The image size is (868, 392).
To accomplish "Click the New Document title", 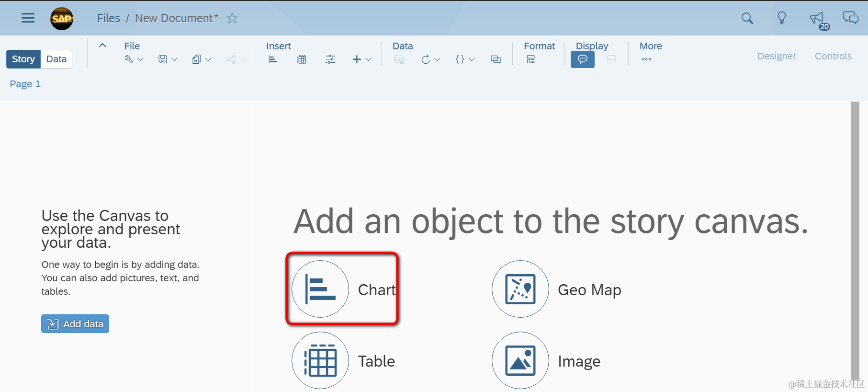I will click(177, 18).
